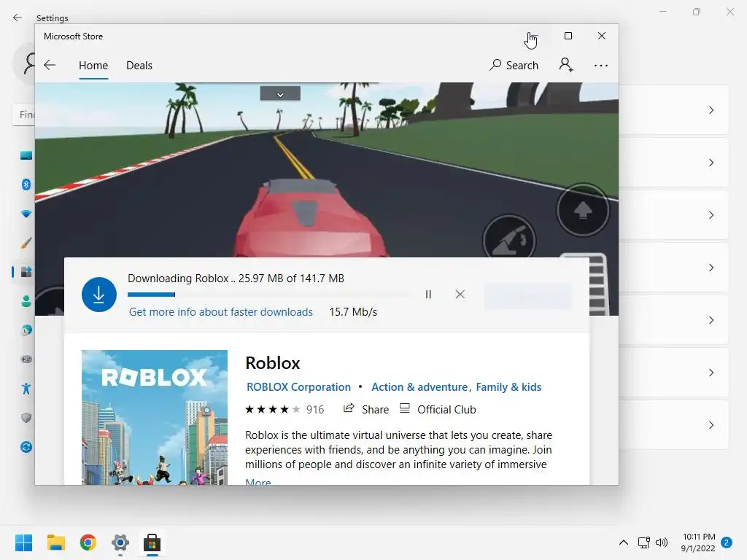Launch Google Chrome from taskbar
This screenshot has height=560, width=747.
(88, 542)
